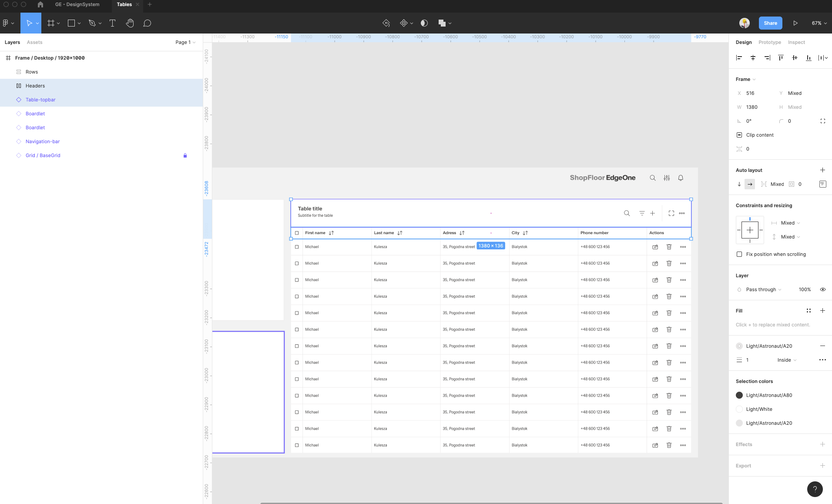This screenshot has height=504, width=832.
Task: Click align left icon in Design panel
Action: click(739, 58)
